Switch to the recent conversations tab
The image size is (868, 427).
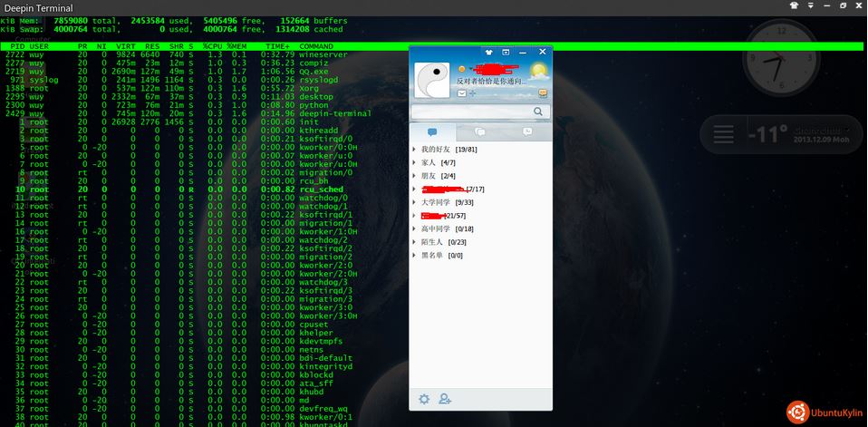point(527,132)
